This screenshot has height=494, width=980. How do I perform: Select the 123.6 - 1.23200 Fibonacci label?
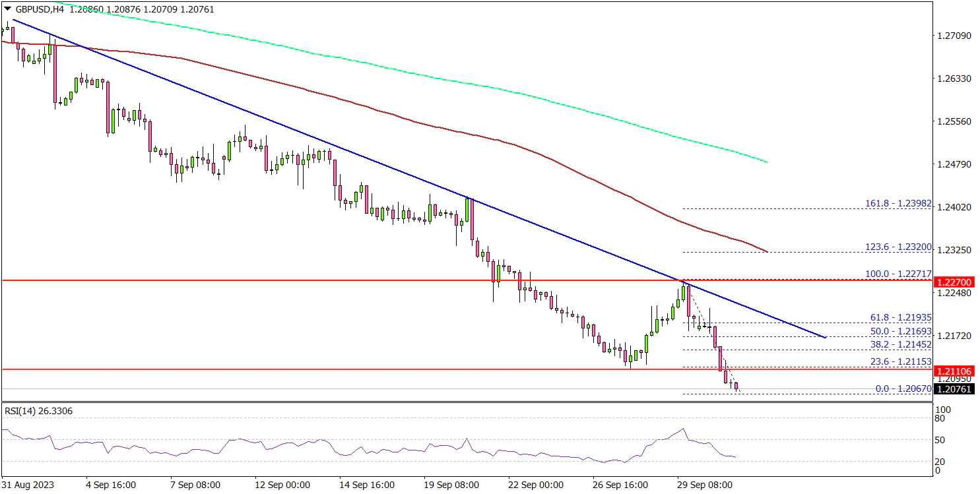[898, 247]
